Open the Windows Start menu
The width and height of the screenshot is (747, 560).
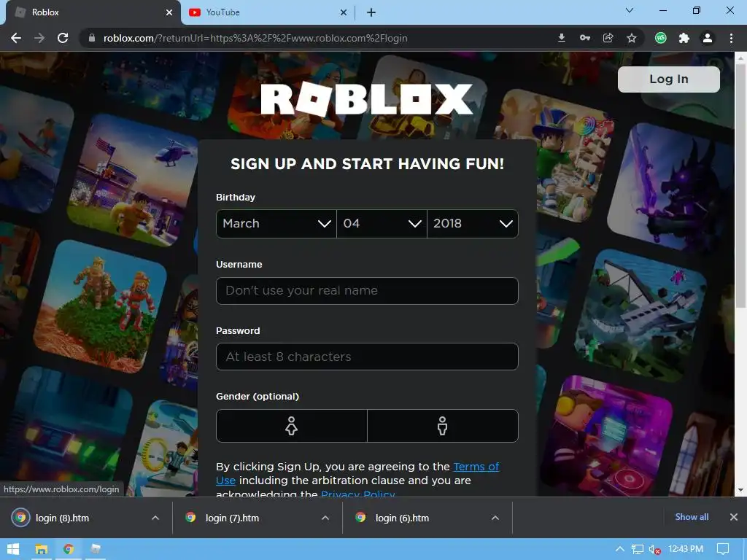(x=13, y=549)
